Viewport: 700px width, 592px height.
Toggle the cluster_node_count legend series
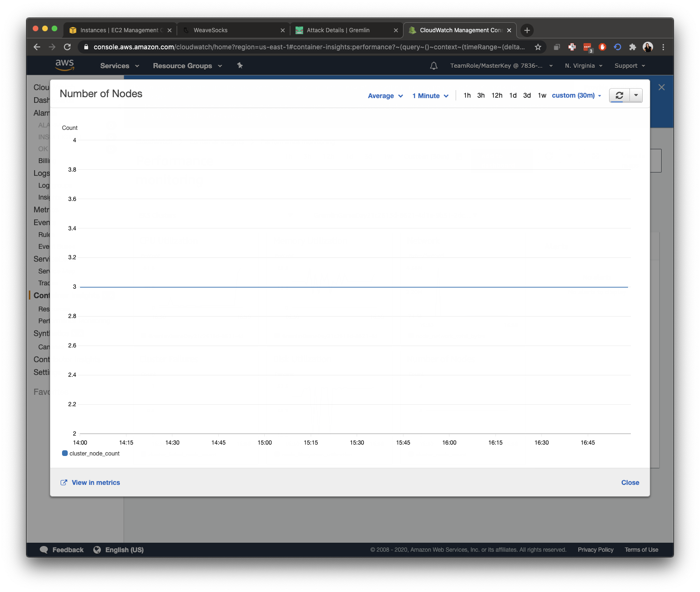[91, 454]
